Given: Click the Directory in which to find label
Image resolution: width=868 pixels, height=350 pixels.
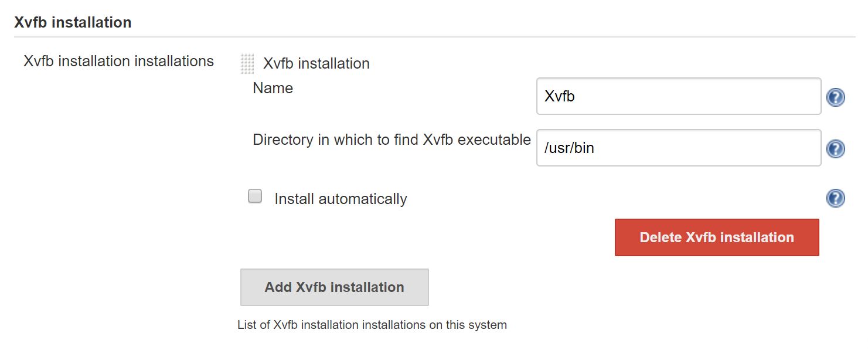Looking at the screenshot, I should pos(392,140).
